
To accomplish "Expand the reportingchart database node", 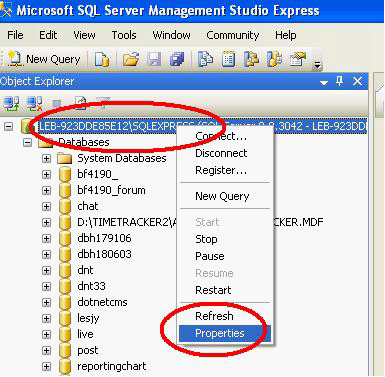I will pos(46,366).
